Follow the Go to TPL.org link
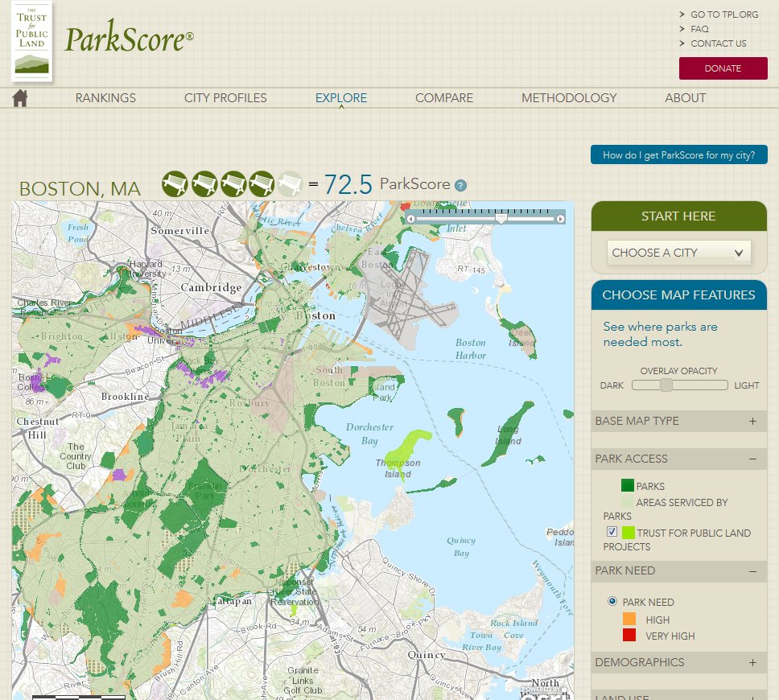 (724, 14)
